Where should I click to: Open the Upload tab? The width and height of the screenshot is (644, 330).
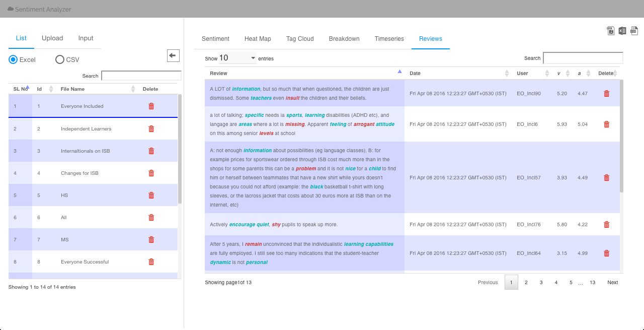52,38
